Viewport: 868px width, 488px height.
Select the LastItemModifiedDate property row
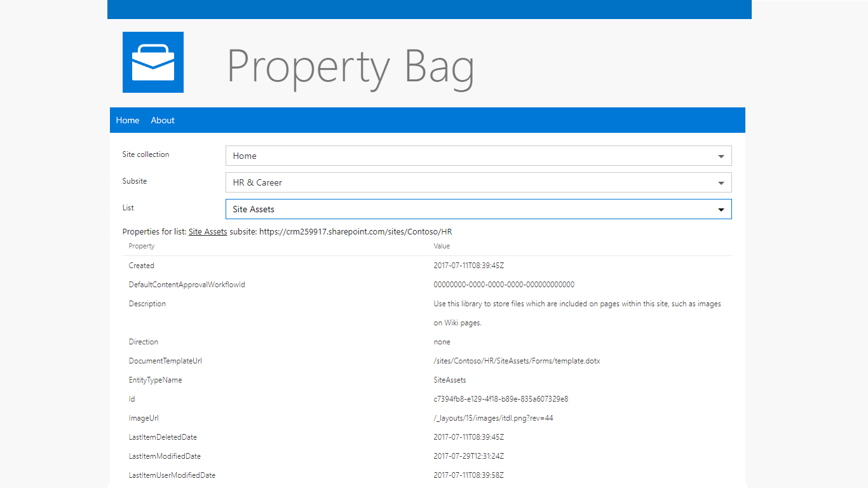coord(164,456)
